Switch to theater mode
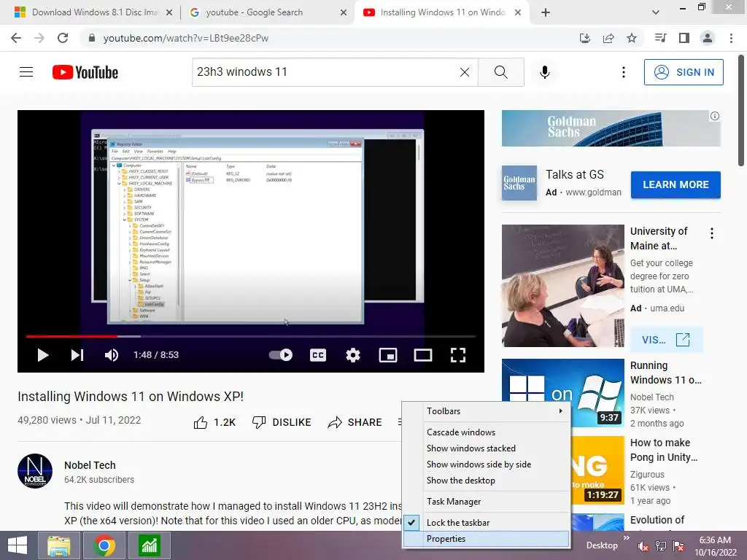 click(x=423, y=355)
